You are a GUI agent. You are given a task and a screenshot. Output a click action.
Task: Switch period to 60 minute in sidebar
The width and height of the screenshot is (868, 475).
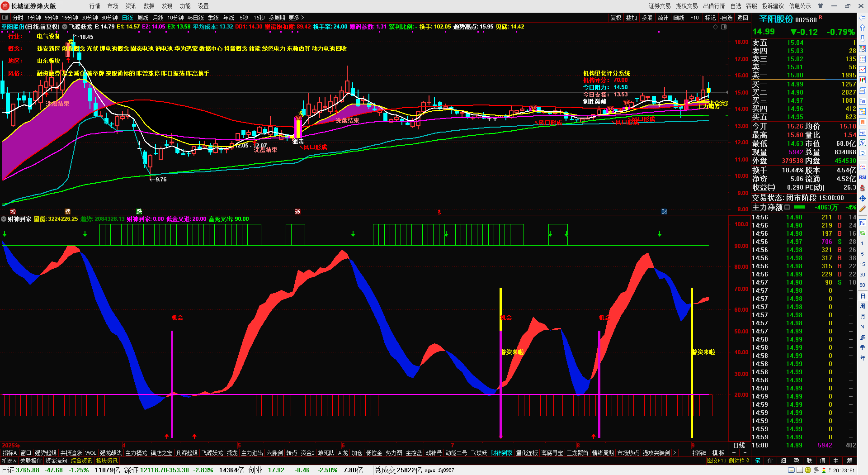862,285
